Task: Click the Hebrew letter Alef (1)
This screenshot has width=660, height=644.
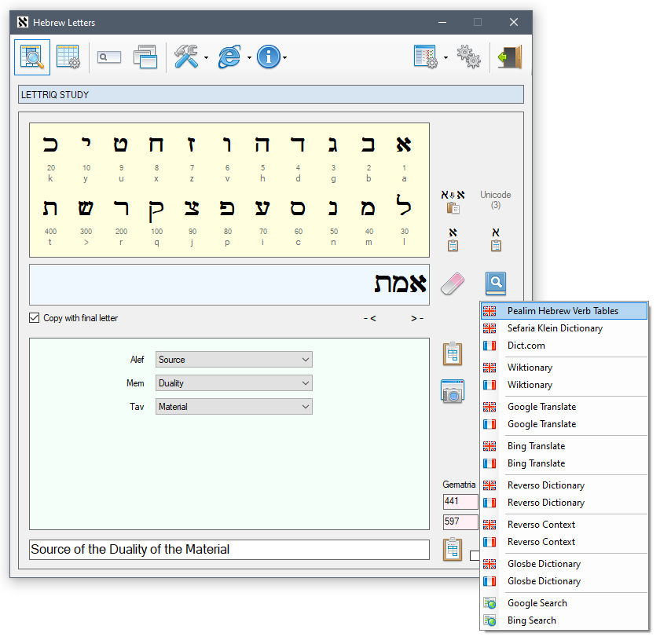Action: (404, 145)
